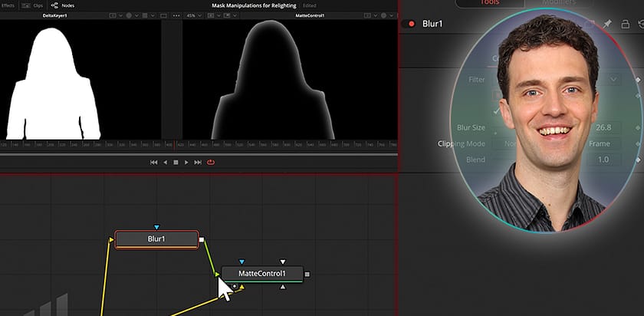Click the MatteControl1 viewer title label
This screenshot has width=644, height=316.
(310, 15)
